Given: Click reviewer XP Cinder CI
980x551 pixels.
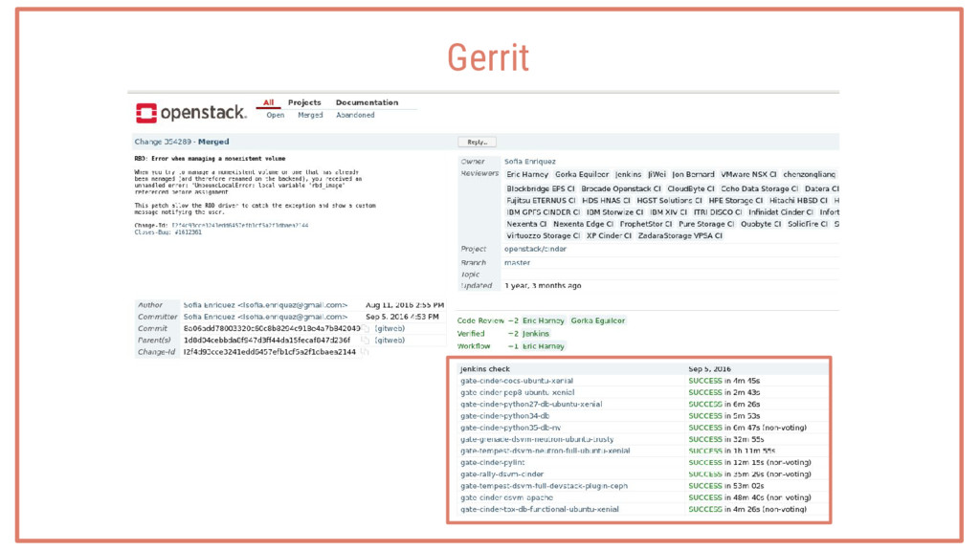Looking at the screenshot, I should pos(609,235).
